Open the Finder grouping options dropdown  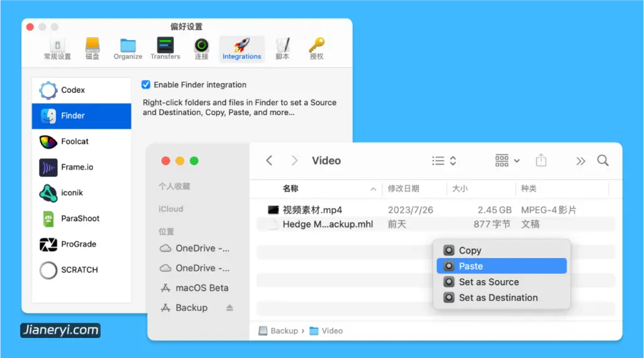click(x=508, y=160)
